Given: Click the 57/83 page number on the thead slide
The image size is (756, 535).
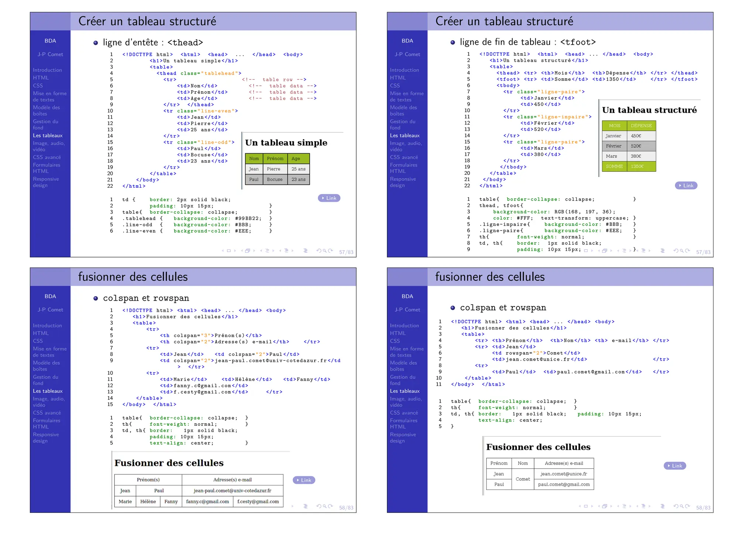Looking at the screenshot, I should pyautogui.click(x=346, y=252).
